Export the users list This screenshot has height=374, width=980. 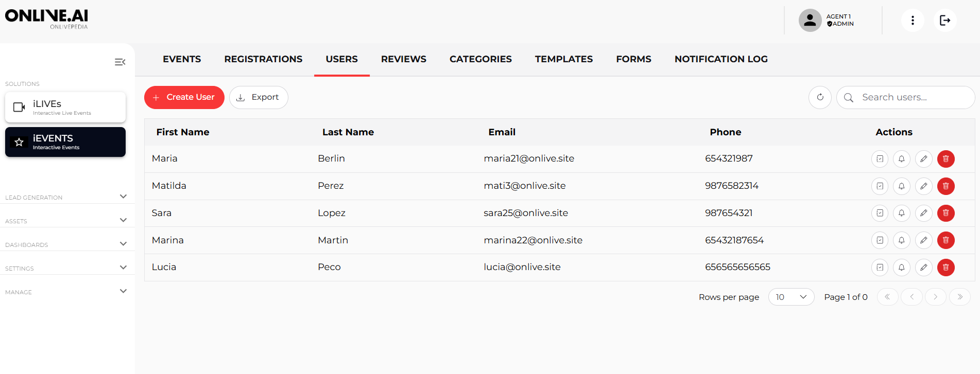pyautogui.click(x=259, y=97)
